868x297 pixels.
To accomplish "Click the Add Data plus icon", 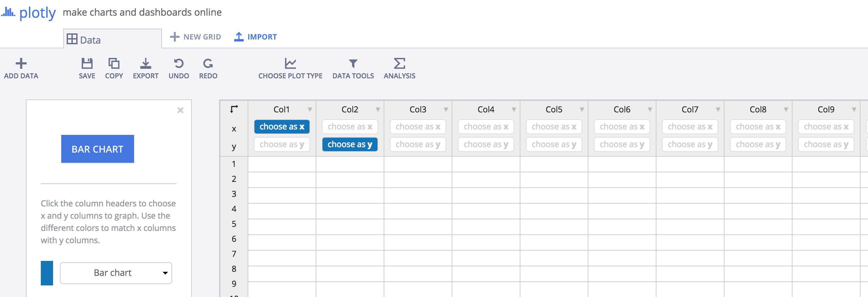I will click(21, 63).
